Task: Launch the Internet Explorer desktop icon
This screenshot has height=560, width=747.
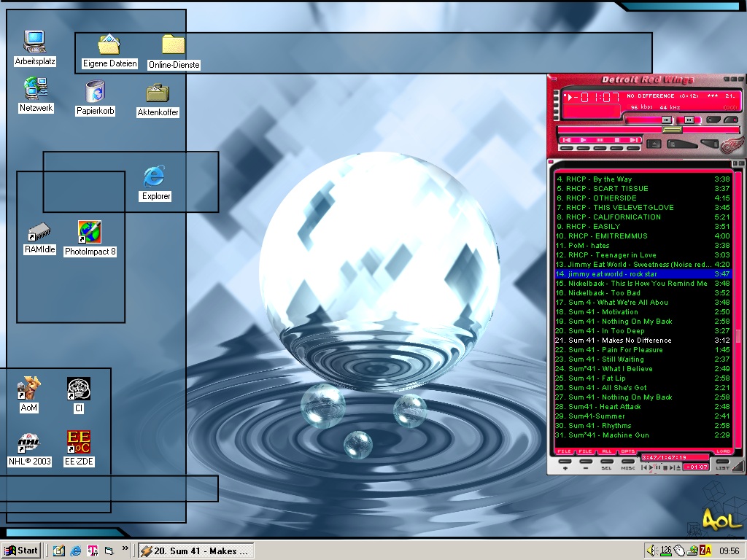Action: pyautogui.click(x=155, y=177)
